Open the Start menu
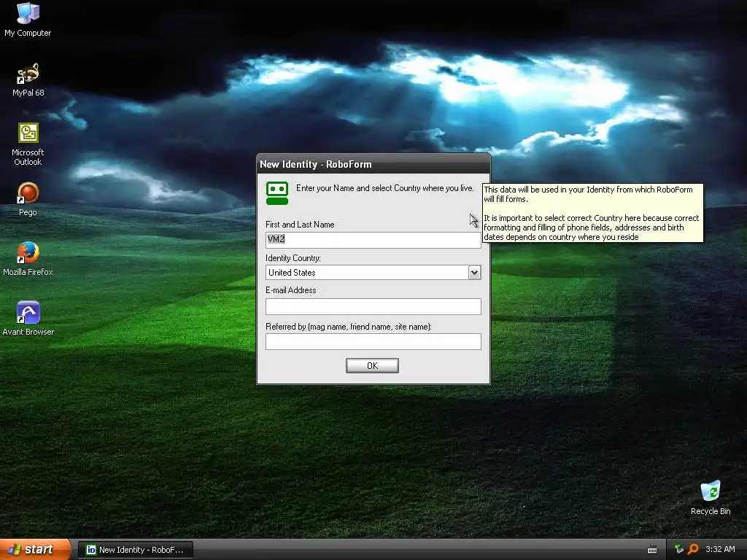Viewport: 747px width, 560px height. [x=35, y=550]
